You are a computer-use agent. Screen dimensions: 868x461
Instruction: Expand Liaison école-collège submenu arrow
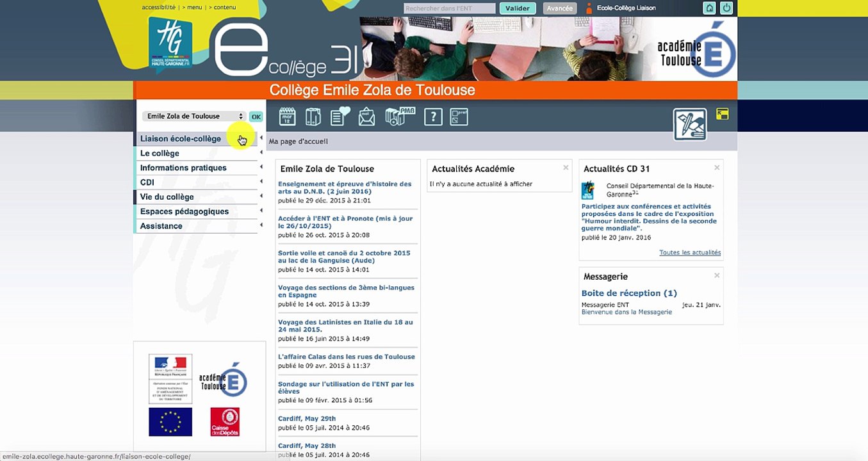tap(261, 138)
